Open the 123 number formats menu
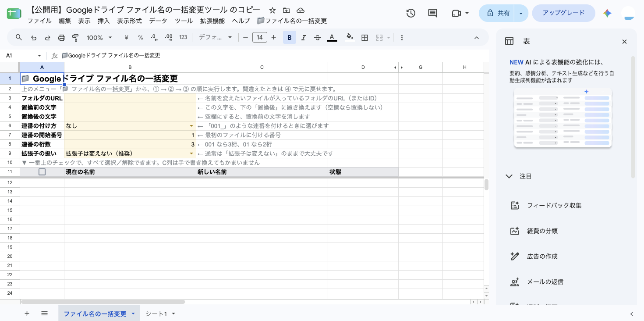The width and height of the screenshot is (644, 321). (183, 38)
